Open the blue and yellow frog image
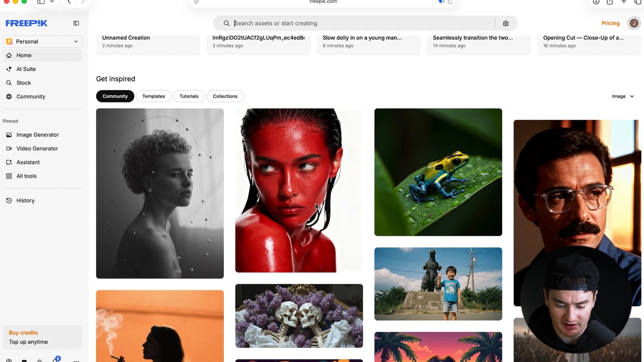 click(x=438, y=172)
